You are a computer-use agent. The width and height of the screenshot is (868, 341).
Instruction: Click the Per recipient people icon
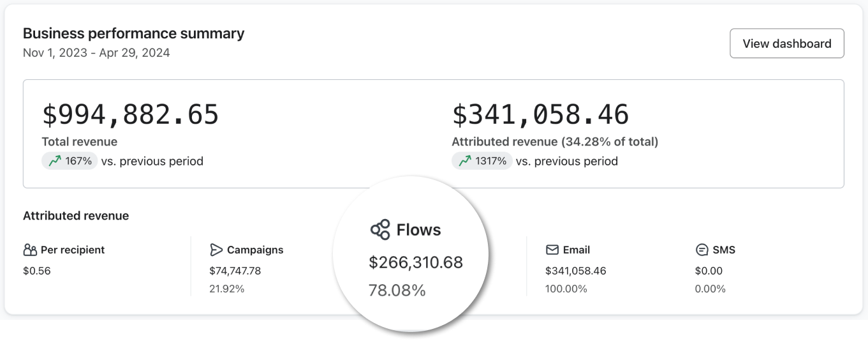point(30,250)
